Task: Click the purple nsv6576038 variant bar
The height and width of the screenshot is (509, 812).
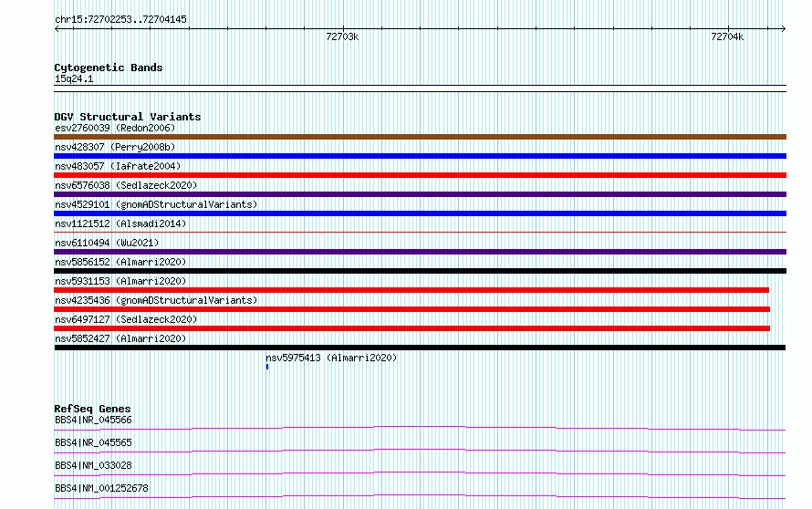Action: point(420,194)
